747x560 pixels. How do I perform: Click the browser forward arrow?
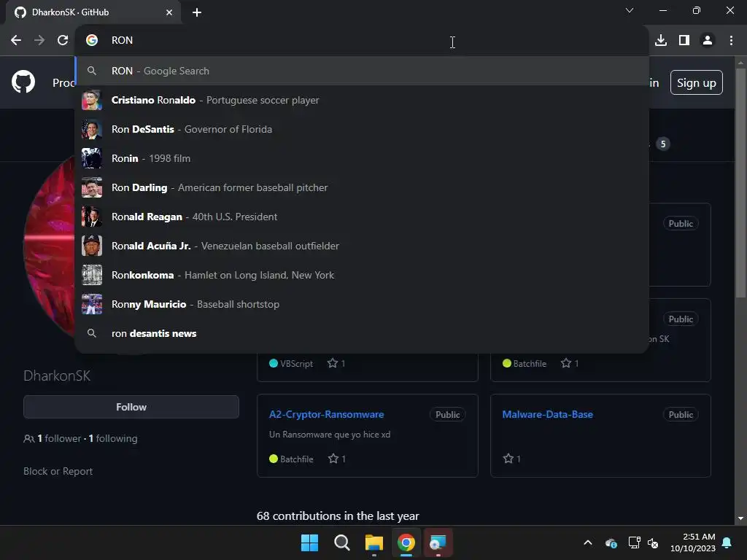pos(39,41)
